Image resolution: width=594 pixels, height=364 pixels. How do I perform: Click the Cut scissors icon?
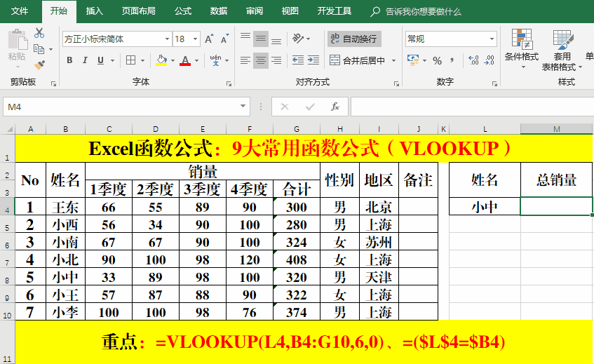pos(39,33)
